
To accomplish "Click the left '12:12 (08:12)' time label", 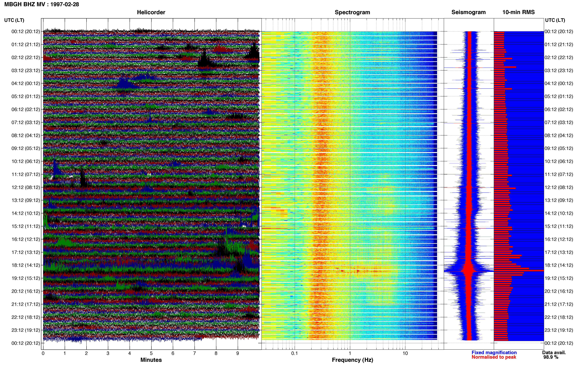I will click(x=26, y=187).
